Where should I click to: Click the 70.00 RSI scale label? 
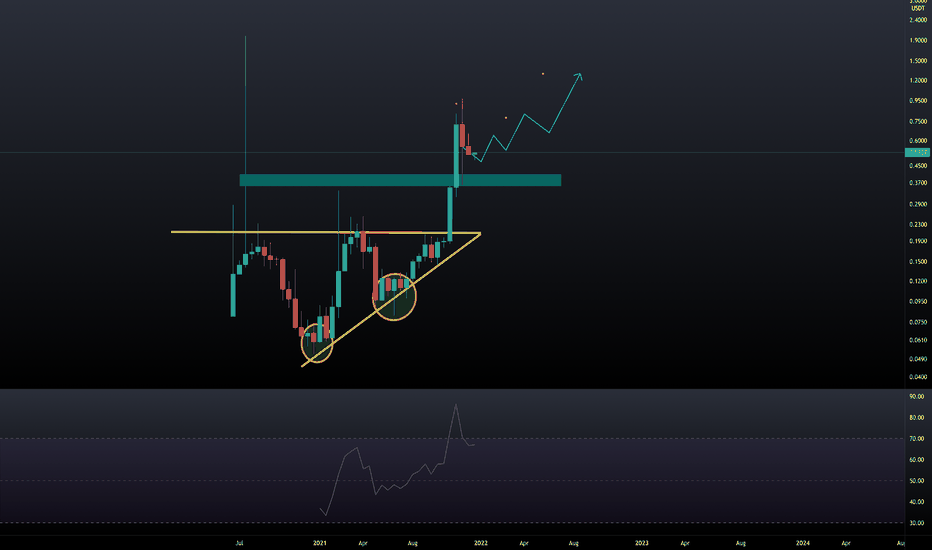point(917,439)
